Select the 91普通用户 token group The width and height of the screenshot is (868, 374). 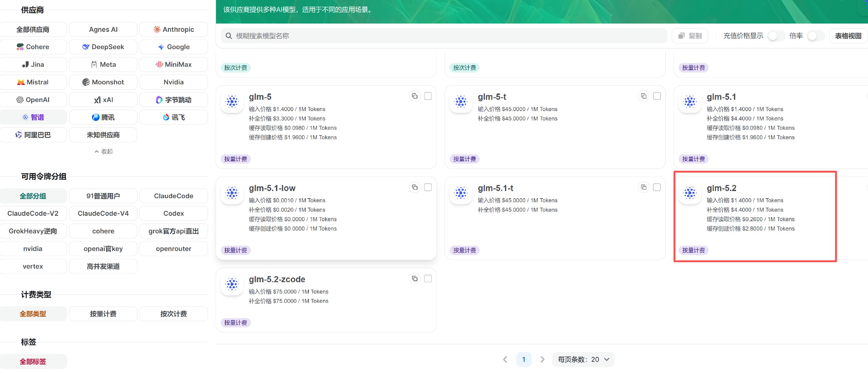(x=103, y=196)
